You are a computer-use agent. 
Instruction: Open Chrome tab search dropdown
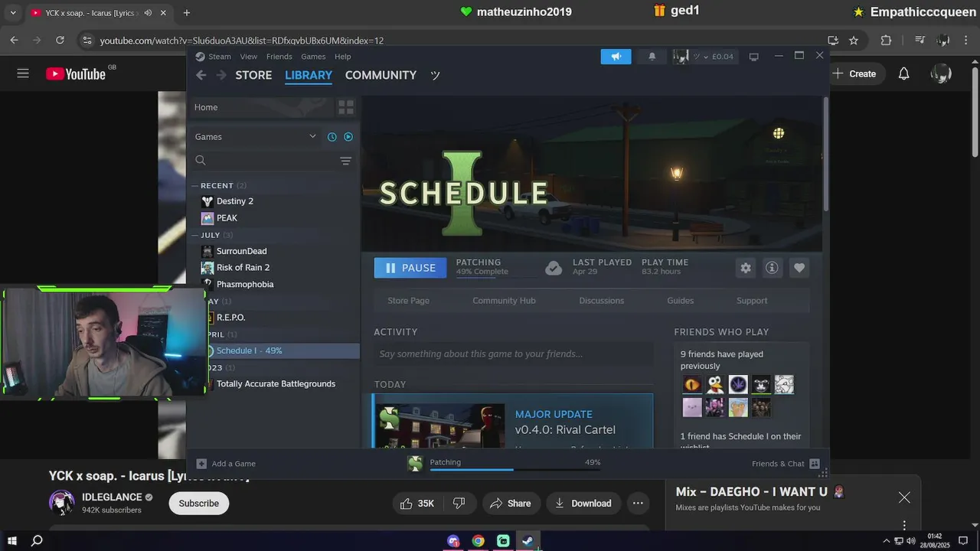(x=12, y=12)
